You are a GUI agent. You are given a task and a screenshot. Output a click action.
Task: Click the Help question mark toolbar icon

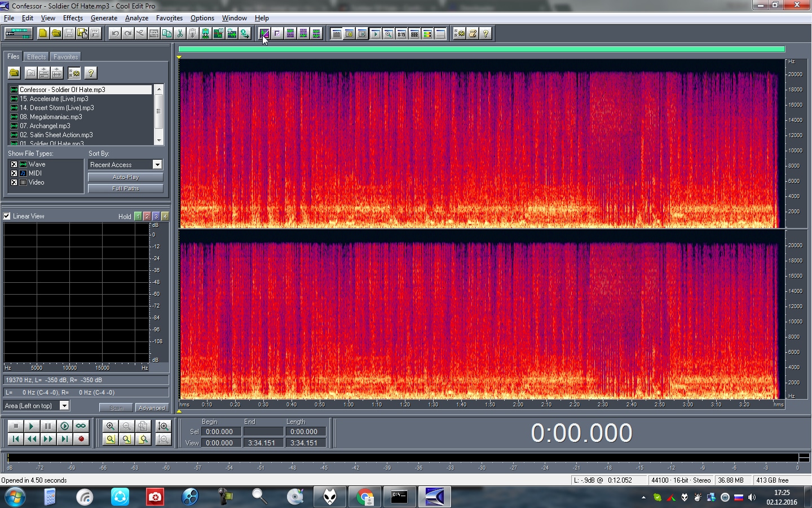click(x=486, y=33)
